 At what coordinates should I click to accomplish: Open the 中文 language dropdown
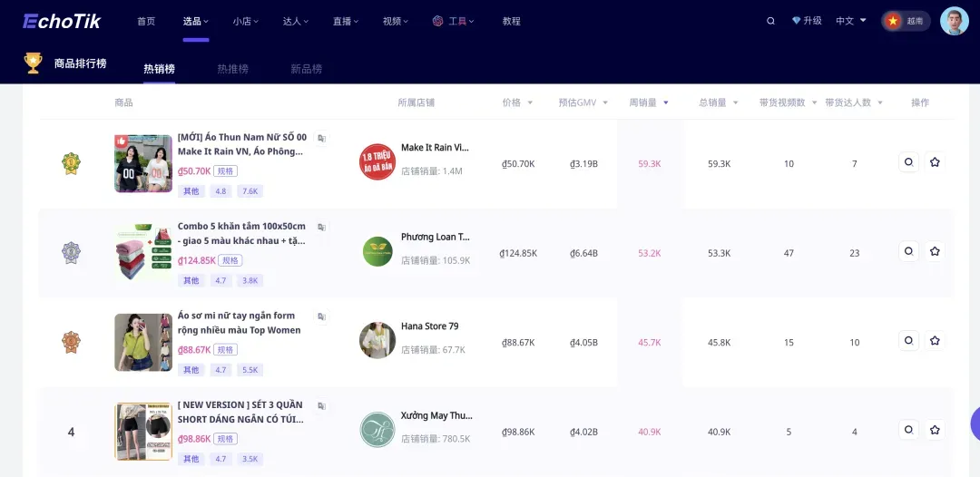850,21
